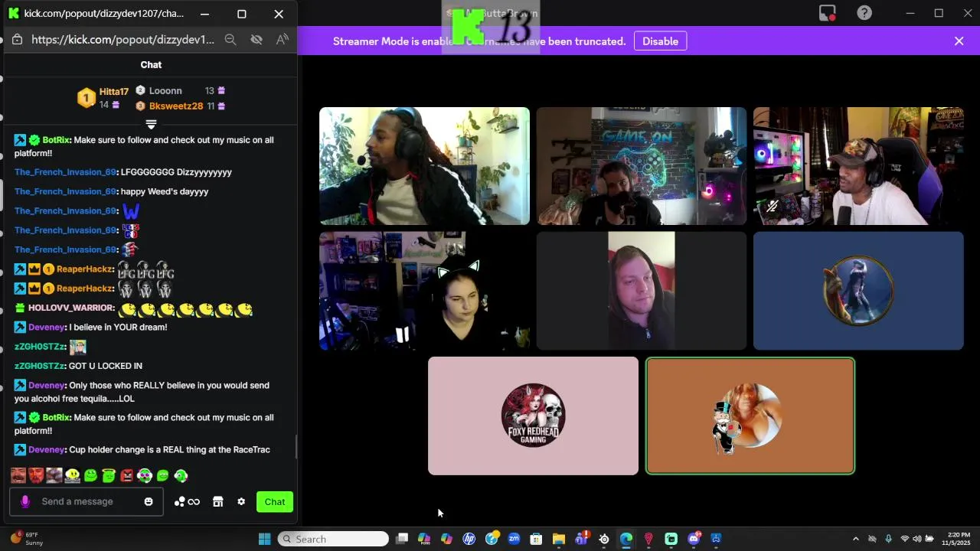Image resolution: width=980 pixels, height=551 pixels.
Task: Open the chat shop storefront icon
Action: coord(218,502)
